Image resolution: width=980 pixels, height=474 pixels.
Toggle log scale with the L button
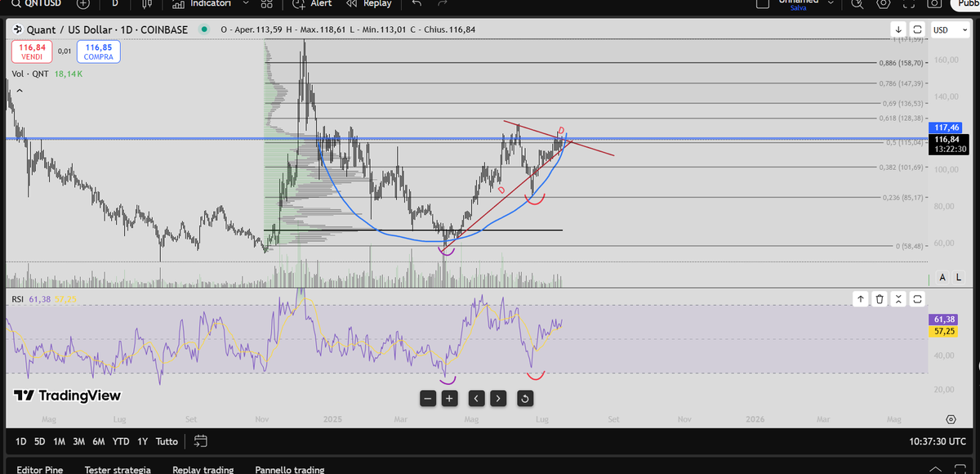(x=960, y=278)
